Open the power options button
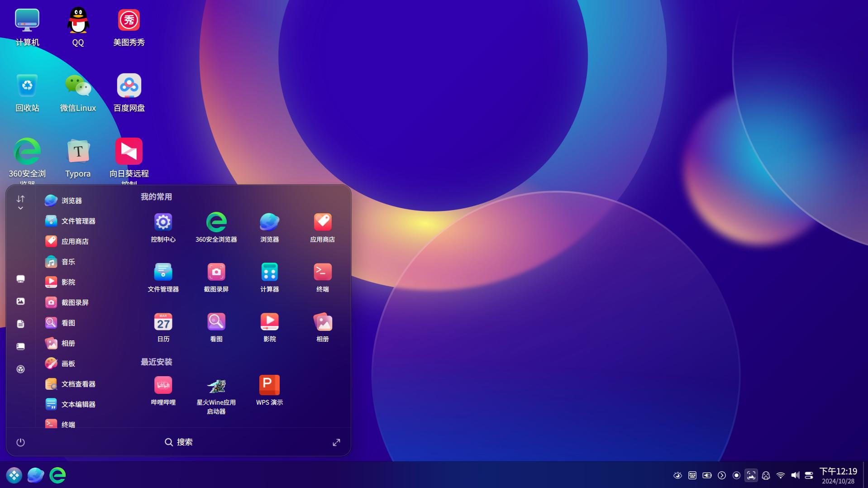 pos(20,442)
